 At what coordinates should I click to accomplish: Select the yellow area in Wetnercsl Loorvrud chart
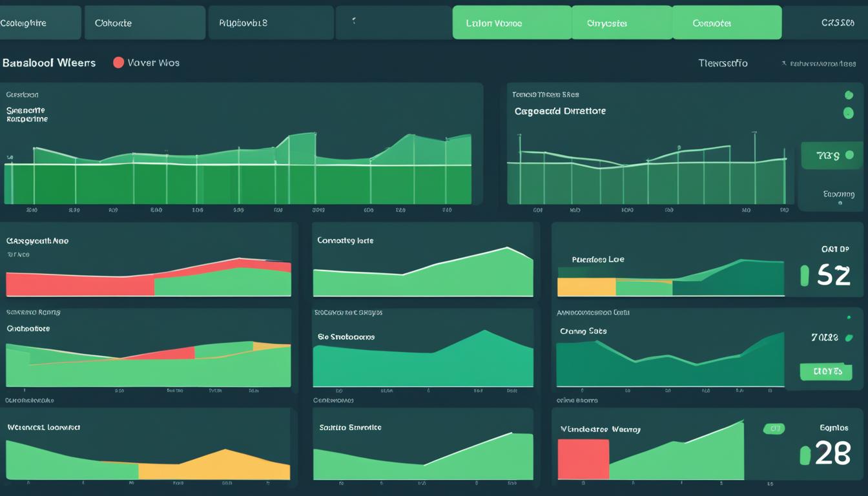point(214,466)
